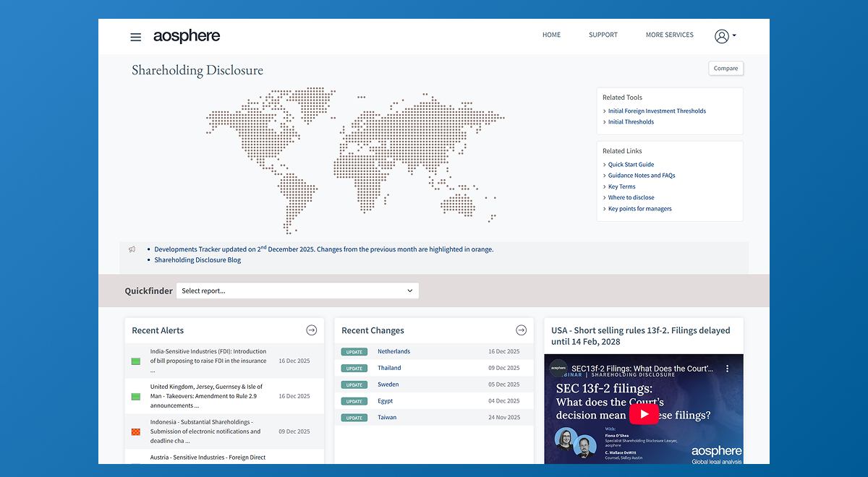Select Netherlands in Recent Changes
Viewport: 868px width, 477px height.
coord(393,351)
